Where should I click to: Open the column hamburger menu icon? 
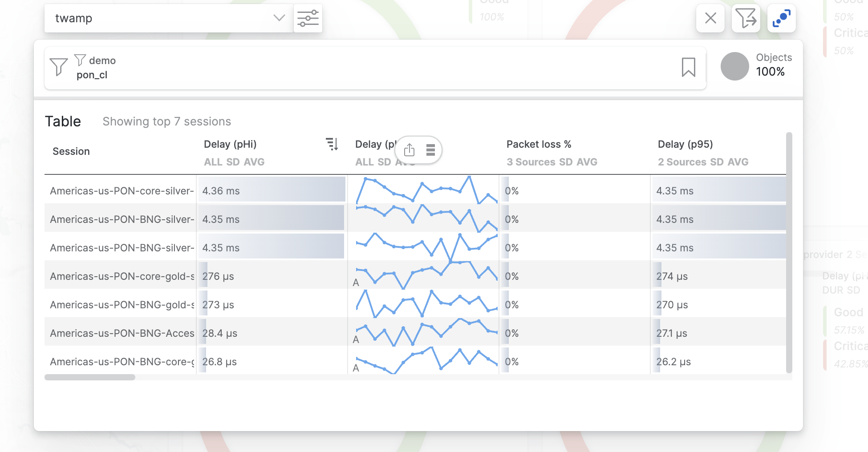[430, 150]
